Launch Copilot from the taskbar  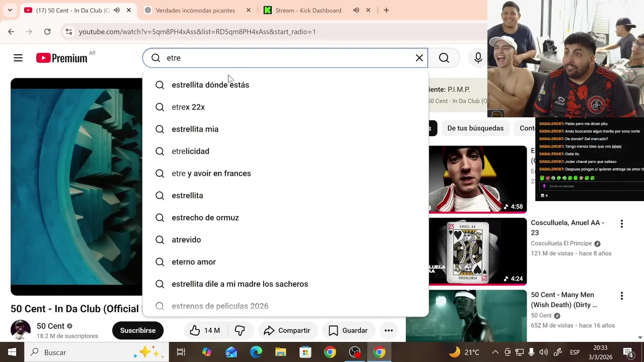pos(207,352)
